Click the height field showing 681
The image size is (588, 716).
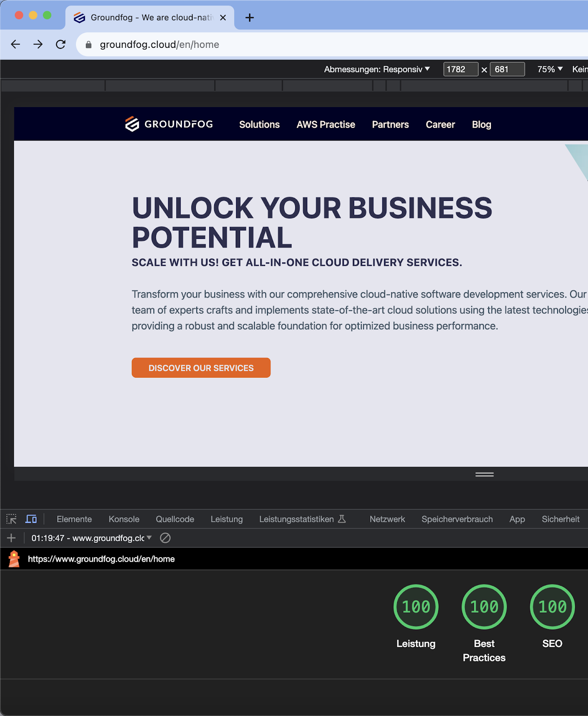point(507,69)
